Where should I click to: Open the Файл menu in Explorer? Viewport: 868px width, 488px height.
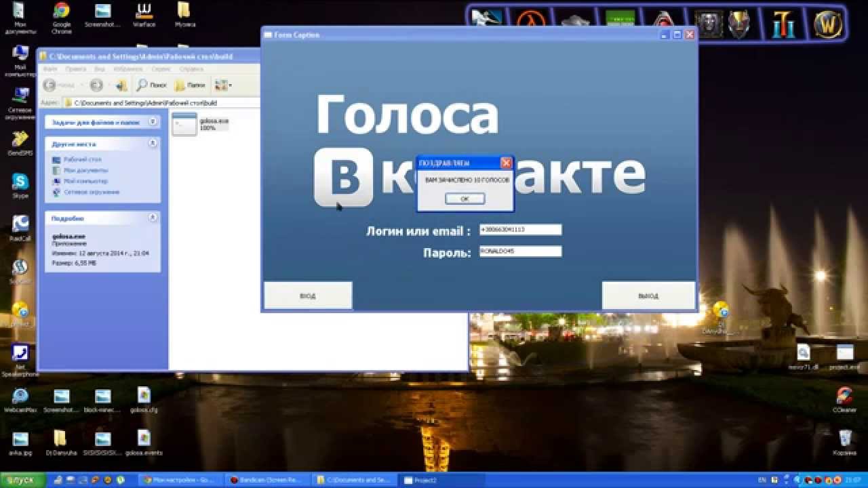coord(50,68)
